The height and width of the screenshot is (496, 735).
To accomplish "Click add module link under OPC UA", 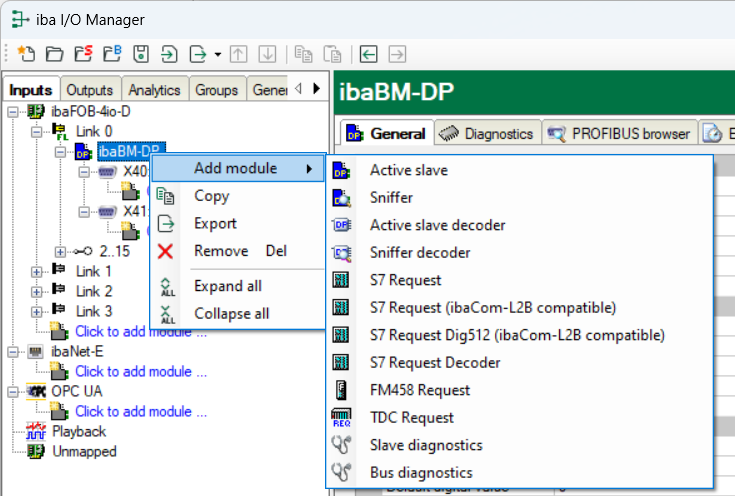I will (x=140, y=411).
